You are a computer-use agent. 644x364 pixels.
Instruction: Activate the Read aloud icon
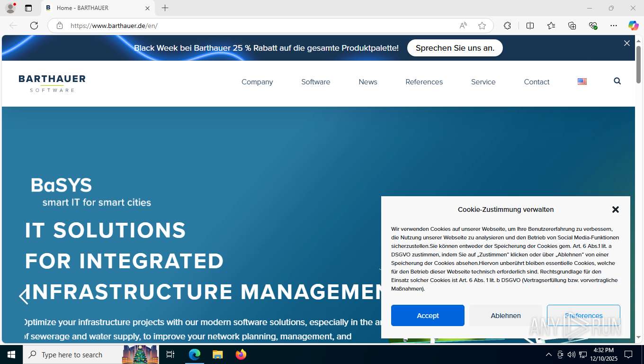click(x=463, y=26)
